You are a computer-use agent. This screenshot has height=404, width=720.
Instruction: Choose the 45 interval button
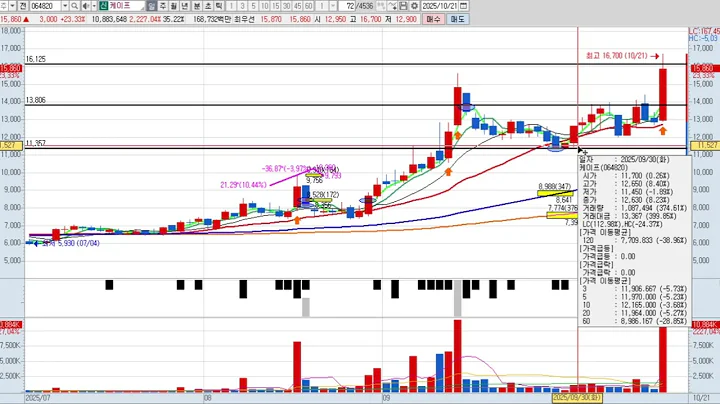click(298, 6)
